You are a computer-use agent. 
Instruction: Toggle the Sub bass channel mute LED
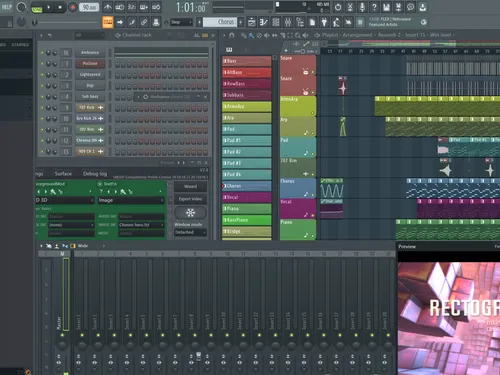click(x=42, y=97)
